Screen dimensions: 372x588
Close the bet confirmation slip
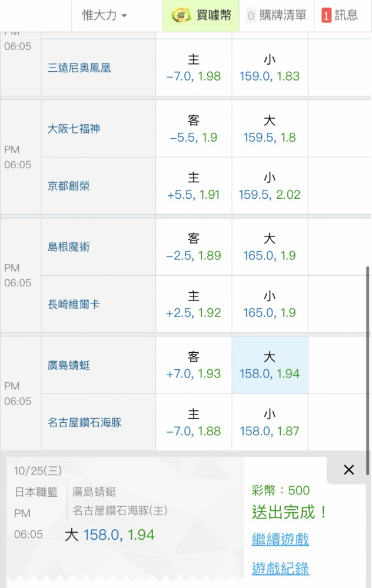point(348,469)
